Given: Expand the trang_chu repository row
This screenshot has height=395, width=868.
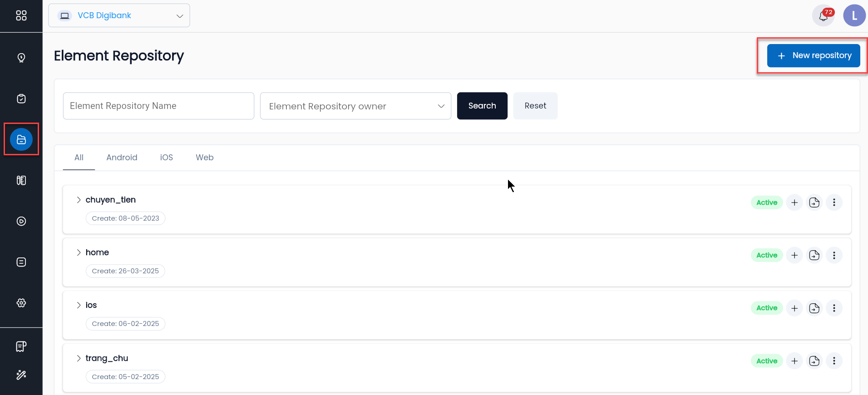Looking at the screenshot, I should tap(79, 358).
